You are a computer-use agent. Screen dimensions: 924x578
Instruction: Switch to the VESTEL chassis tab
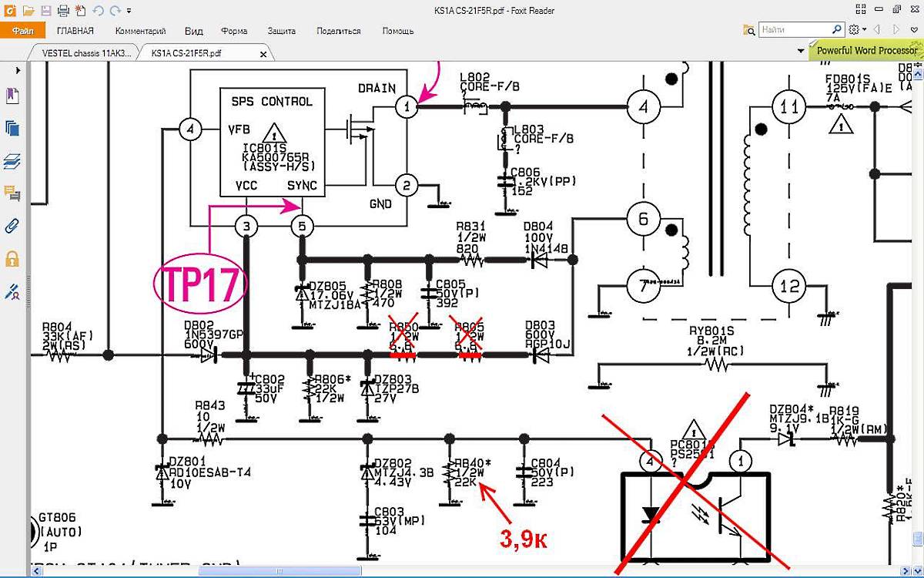coord(86,53)
